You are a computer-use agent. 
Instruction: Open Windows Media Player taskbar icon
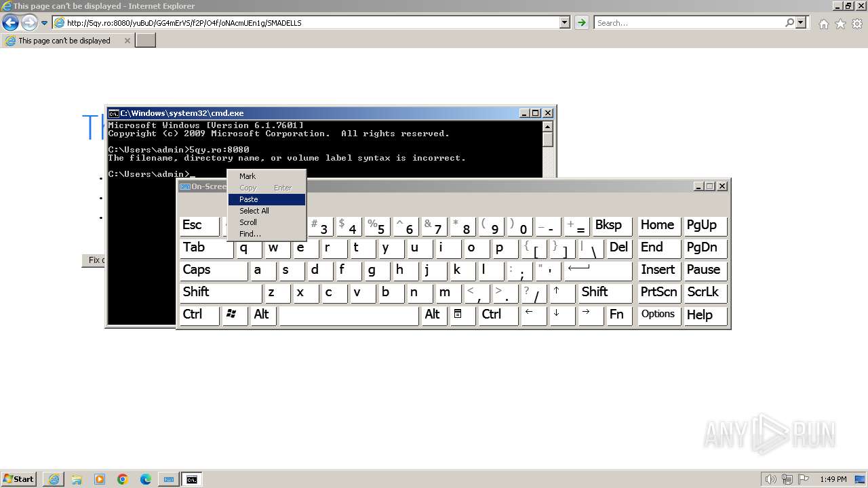coord(100,479)
